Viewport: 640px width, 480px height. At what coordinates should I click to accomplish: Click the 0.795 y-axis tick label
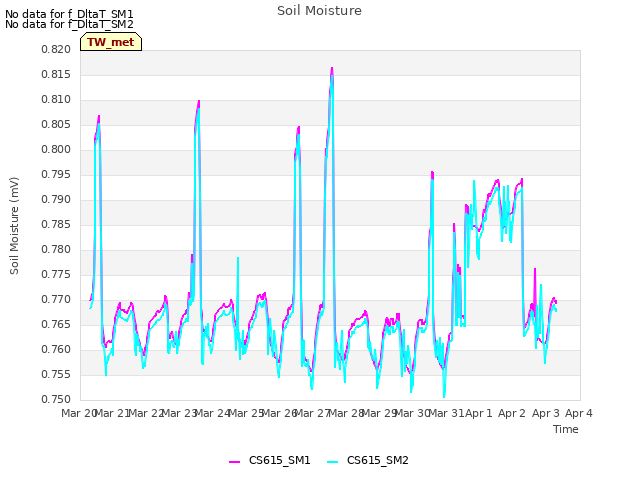pos(56,175)
